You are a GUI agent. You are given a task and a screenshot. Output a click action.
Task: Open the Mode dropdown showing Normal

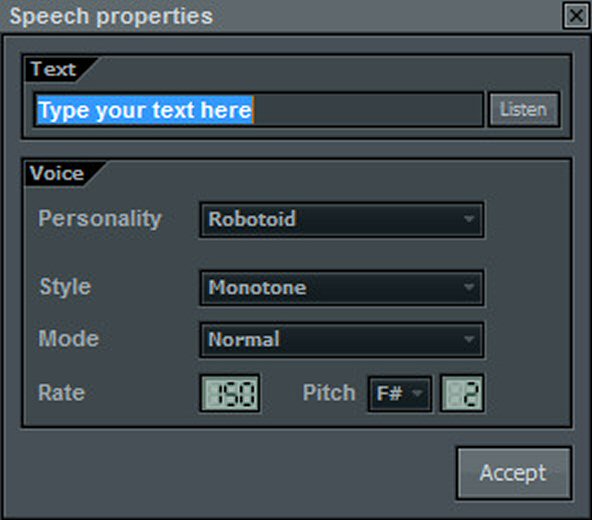[x=342, y=339]
